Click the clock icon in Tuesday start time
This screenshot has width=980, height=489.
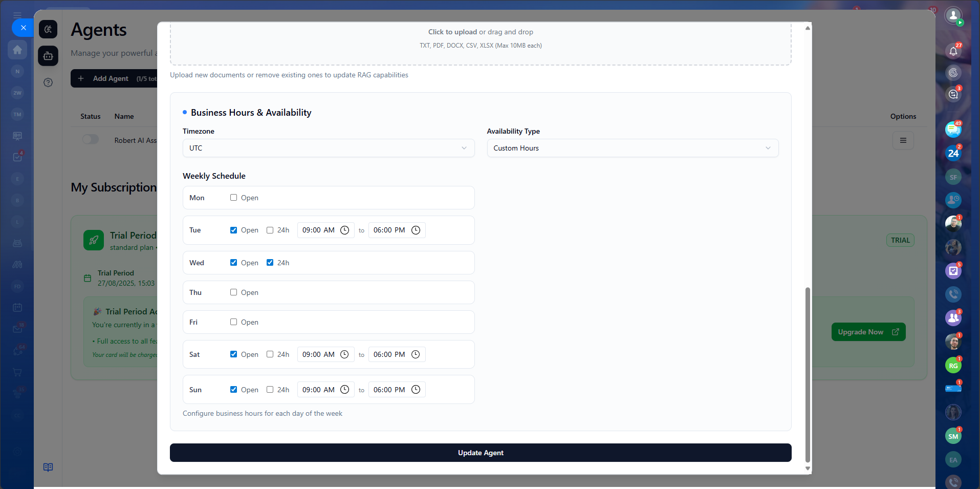(345, 230)
